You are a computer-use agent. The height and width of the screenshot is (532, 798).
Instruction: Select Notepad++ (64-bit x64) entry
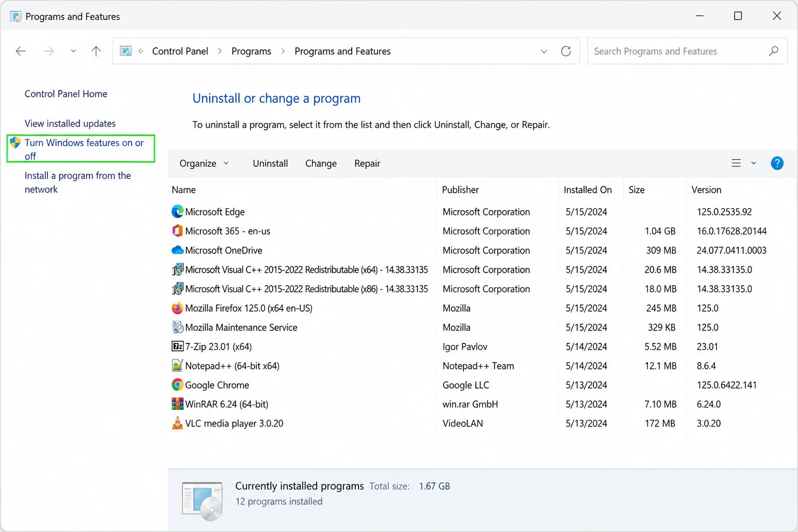pos(232,365)
